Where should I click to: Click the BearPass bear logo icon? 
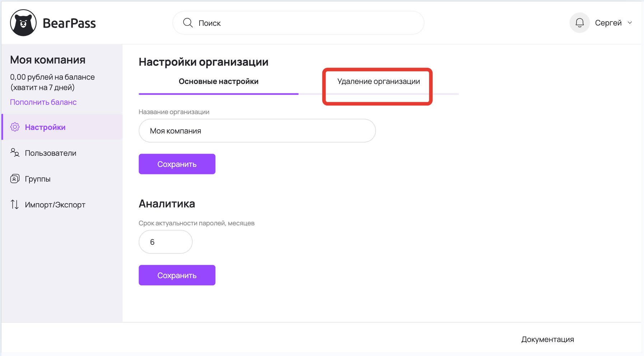coord(23,23)
